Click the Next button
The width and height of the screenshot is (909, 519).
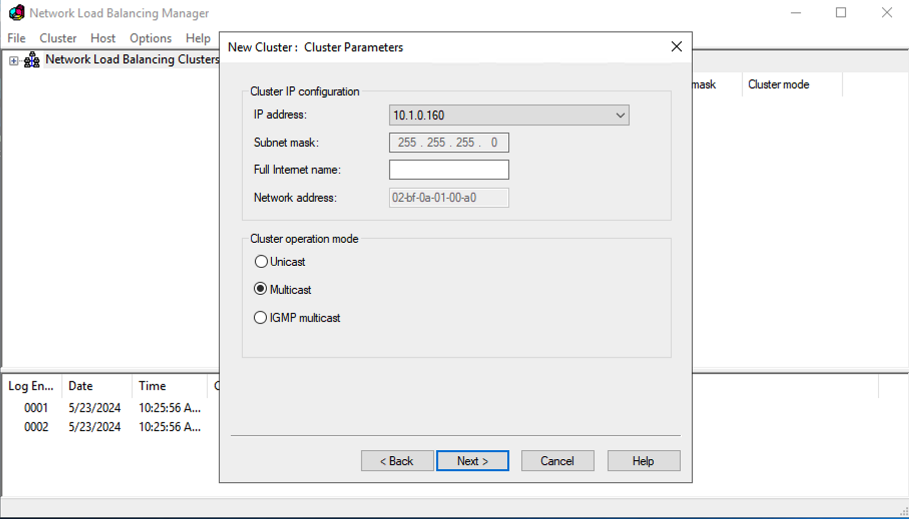[472, 461]
